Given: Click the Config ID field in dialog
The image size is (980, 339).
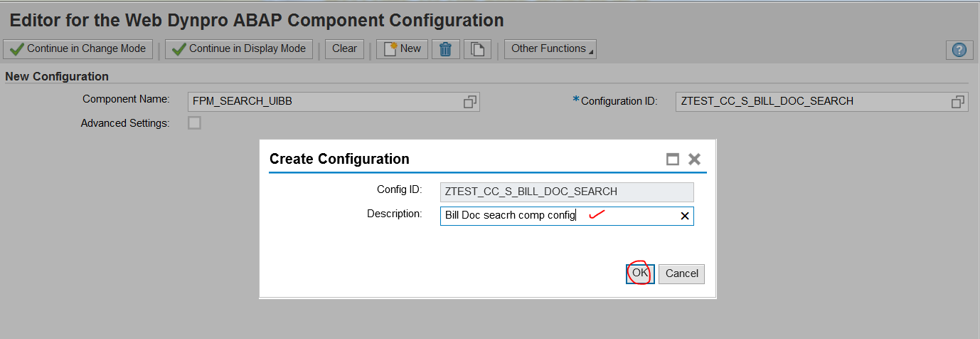Looking at the screenshot, I should point(566,192).
